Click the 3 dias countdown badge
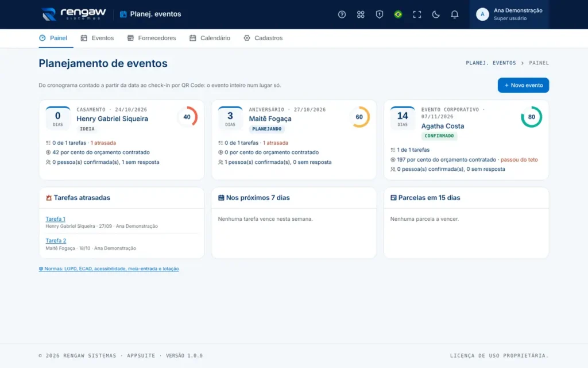Screen dimensions: 588x368 (230, 118)
